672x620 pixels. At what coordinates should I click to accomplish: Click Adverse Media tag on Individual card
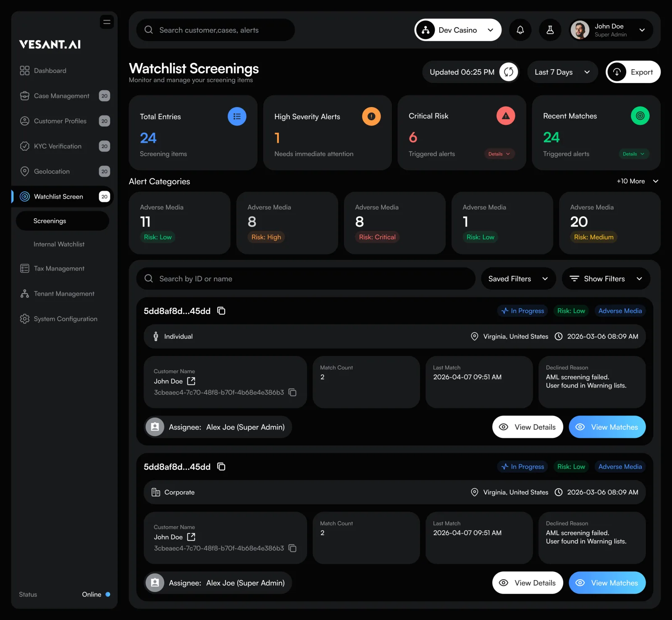tap(620, 311)
